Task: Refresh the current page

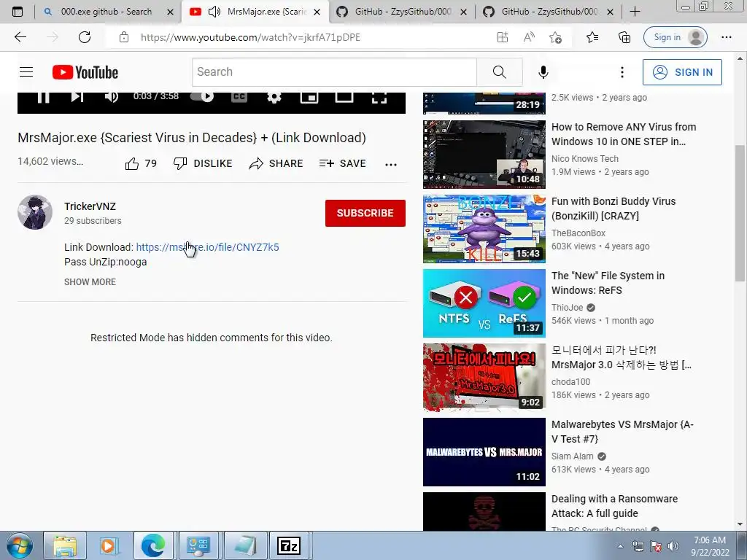Action: pyautogui.click(x=85, y=37)
